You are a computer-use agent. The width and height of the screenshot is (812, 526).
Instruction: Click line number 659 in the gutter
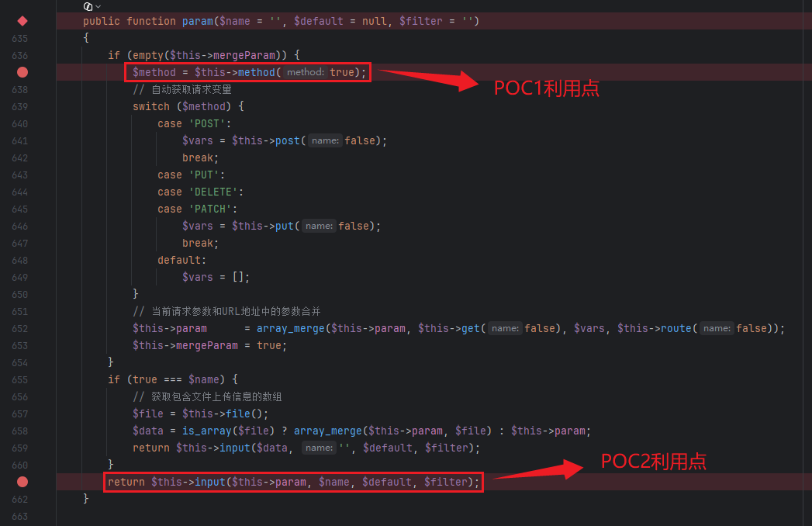19,448
